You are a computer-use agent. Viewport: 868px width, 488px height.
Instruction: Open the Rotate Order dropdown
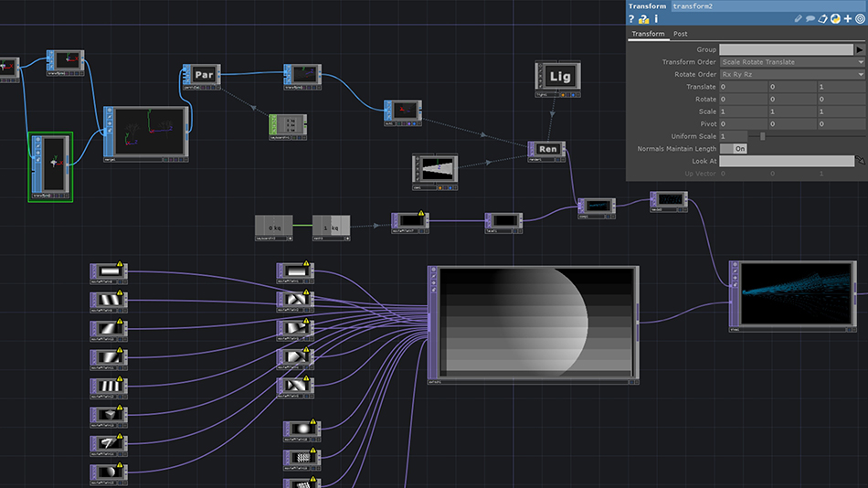(x=791, y=74)
